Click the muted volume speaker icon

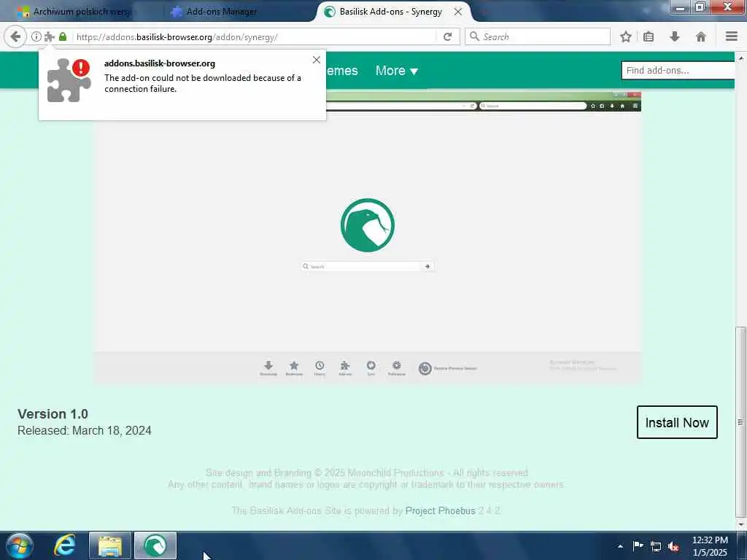(673, 546)
